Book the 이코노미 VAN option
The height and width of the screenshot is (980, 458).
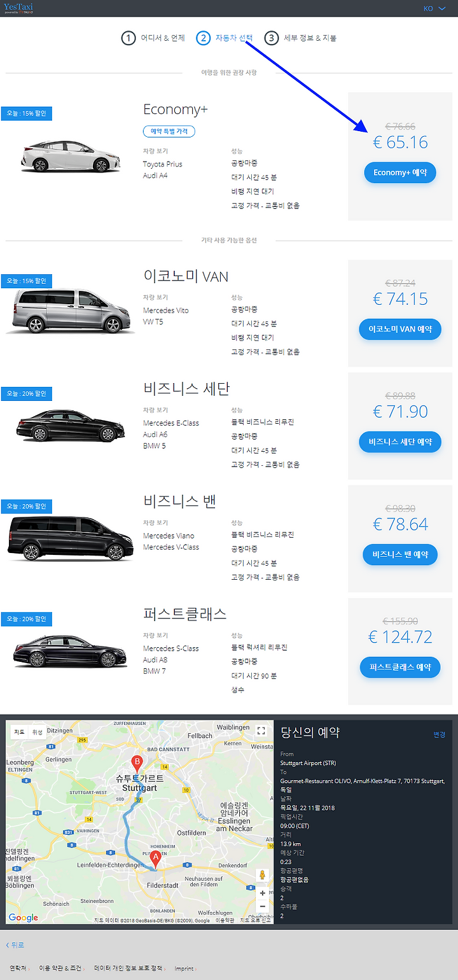(x=400, y=329)
